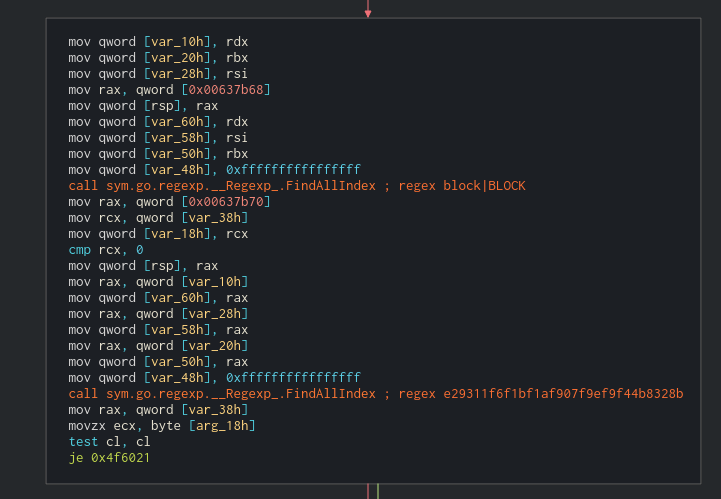Image resolution: width=721 pixels, height=499 pixels.
Task: Select the cmp rcx, 0 instruction
Action: click(106, 250)
